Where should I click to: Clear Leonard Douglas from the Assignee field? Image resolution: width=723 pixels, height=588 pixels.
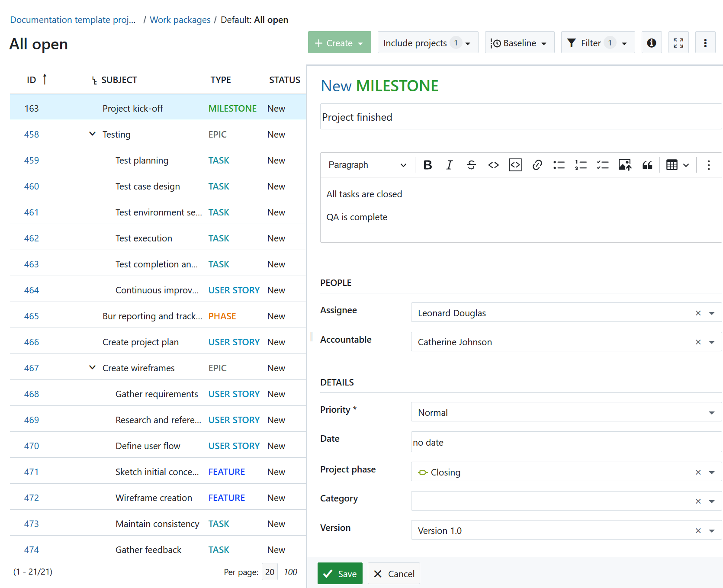[698, 312]
